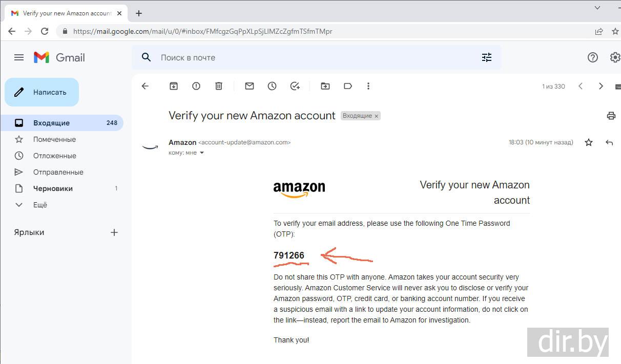Add the email to tasks
The image size is (621, 364).
click(295, 86)
